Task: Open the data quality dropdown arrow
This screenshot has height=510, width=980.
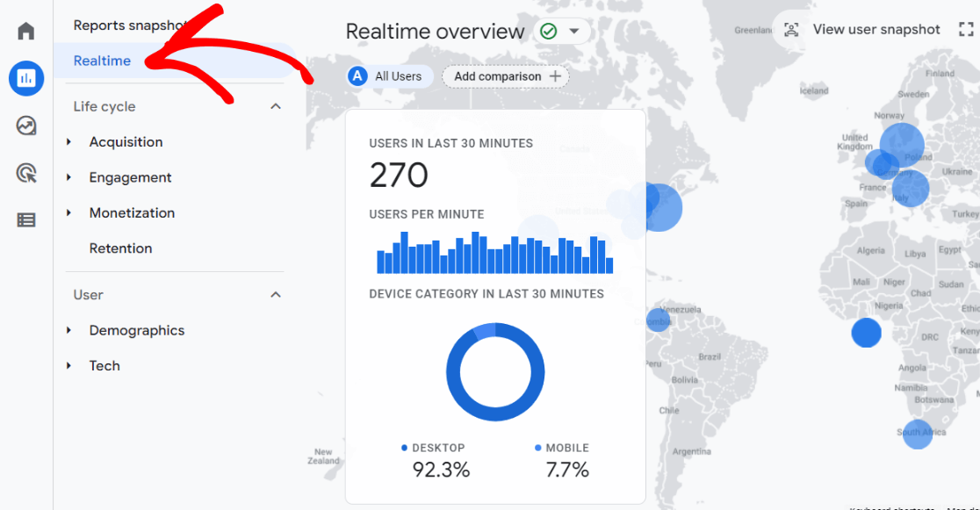Action: (575, 31)
